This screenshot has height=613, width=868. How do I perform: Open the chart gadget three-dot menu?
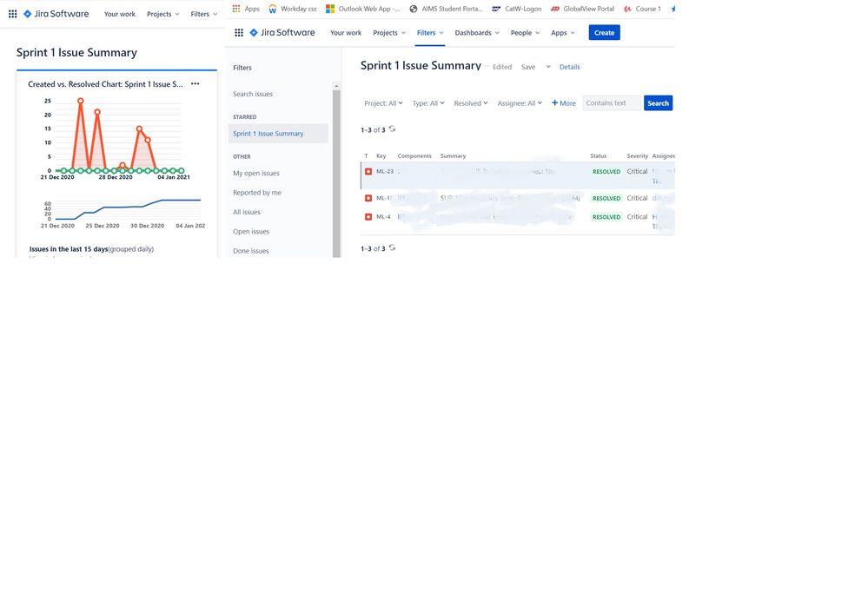(195, 84)
